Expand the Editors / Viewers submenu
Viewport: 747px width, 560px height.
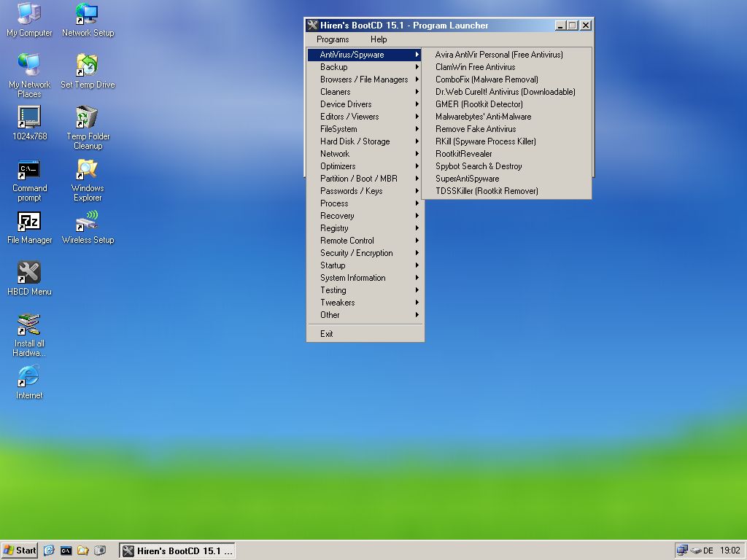click(x=365, y=117)
